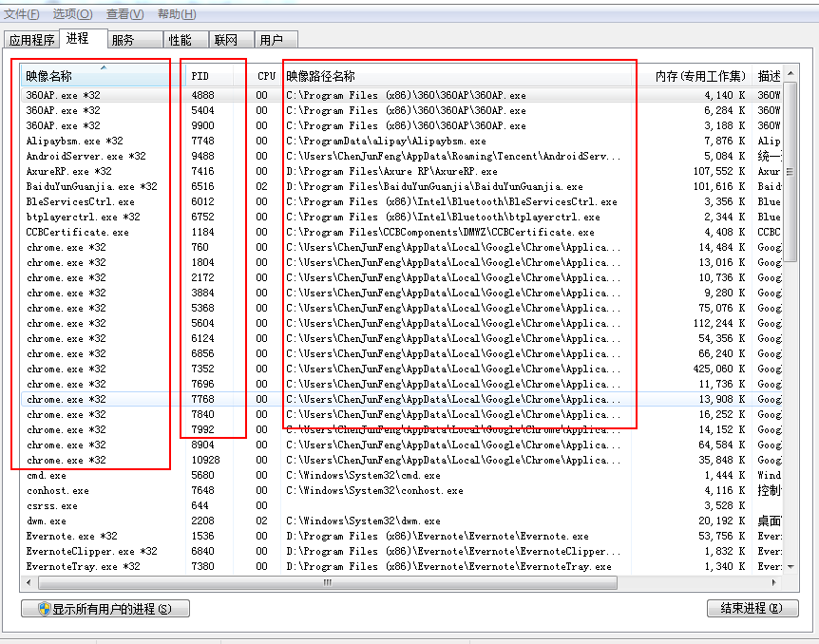Viewport: 819px width, 644px height.
Task: Click the horizontal scrollbar thumb
Action: [x=328, y=582]
